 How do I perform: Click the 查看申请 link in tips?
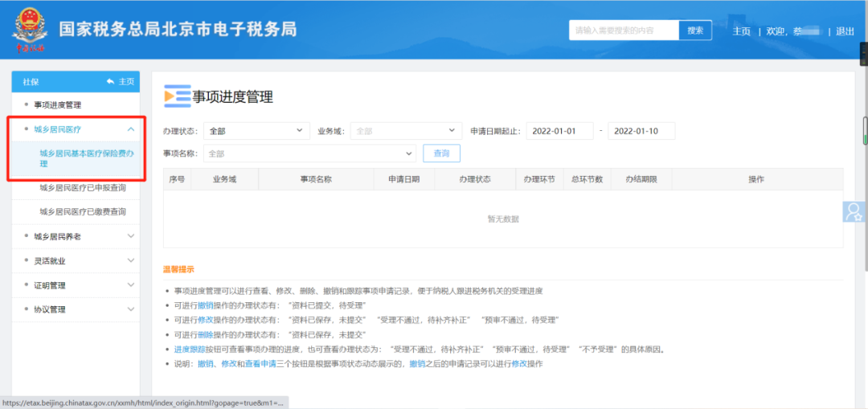click(260, 364)
